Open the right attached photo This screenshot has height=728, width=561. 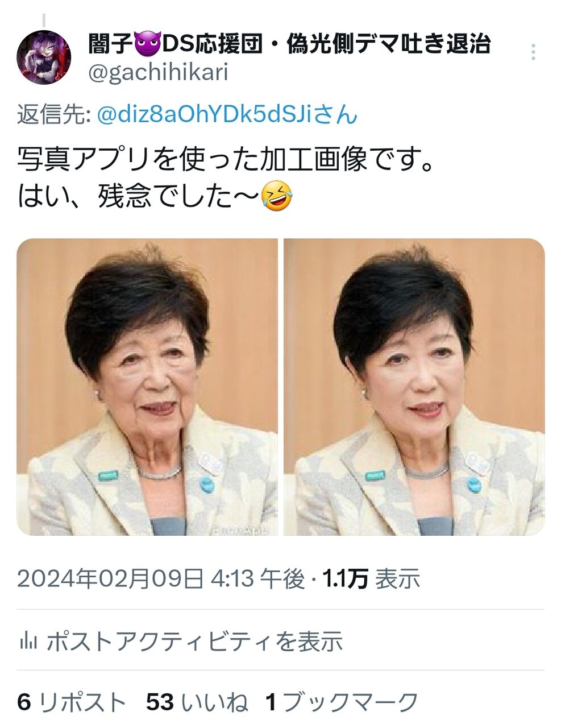point(414,387)
